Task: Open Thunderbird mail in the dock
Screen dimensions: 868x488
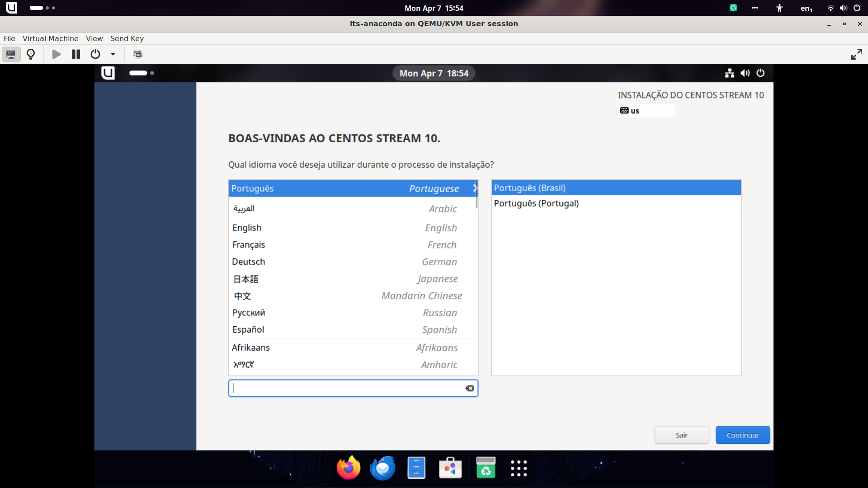Action: coord(382,468)
